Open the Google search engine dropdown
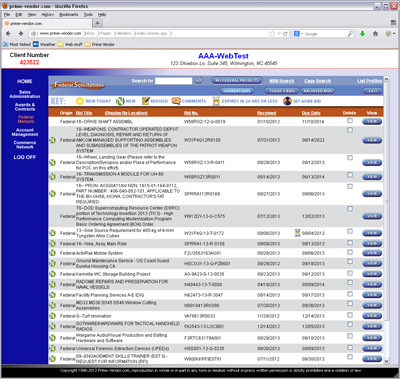The height and width of the screenshot is (379, 400). pos(298,34)
